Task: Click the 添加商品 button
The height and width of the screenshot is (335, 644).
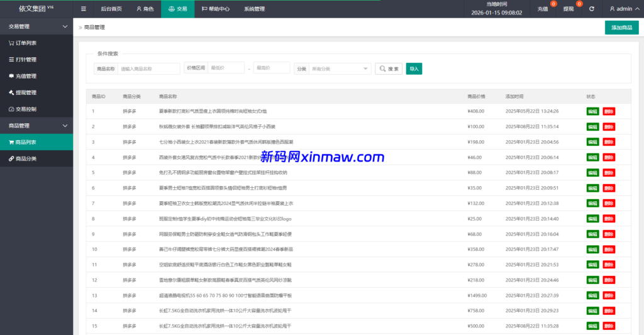Action: pos(621,28)
